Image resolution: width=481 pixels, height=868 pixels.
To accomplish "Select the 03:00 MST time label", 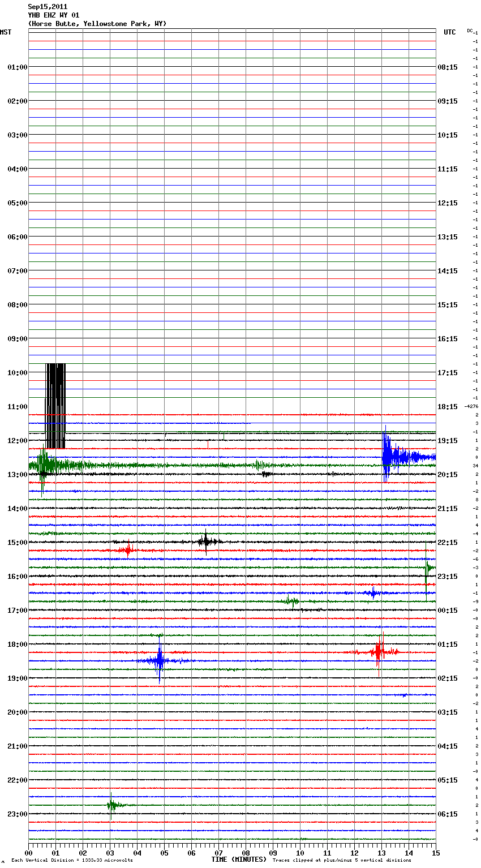I will [x=18, y=135].
